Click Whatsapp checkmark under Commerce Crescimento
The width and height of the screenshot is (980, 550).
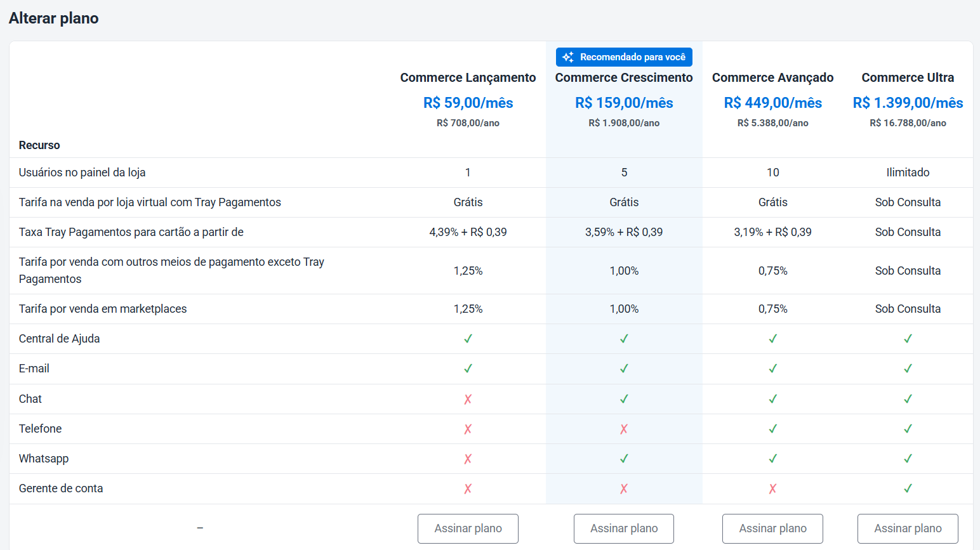point(624,459)
